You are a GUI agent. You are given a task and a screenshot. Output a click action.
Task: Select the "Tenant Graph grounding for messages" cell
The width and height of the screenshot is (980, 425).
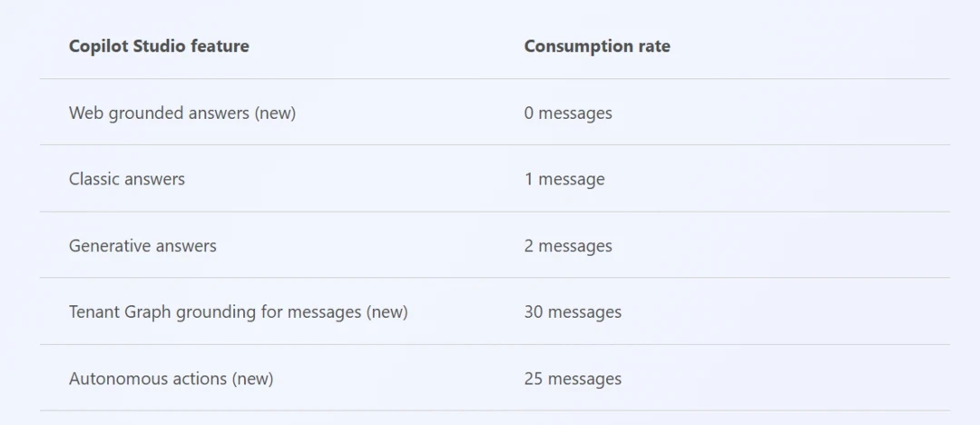coord(238,312)
